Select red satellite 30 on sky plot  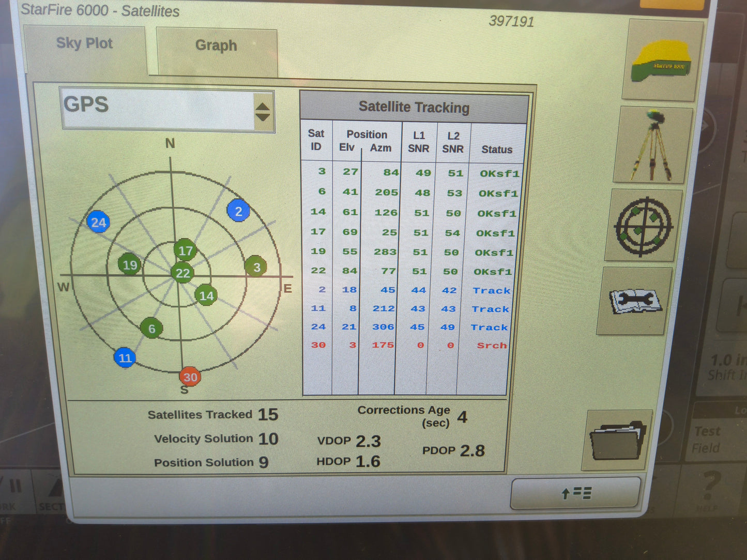coord(190,377)
